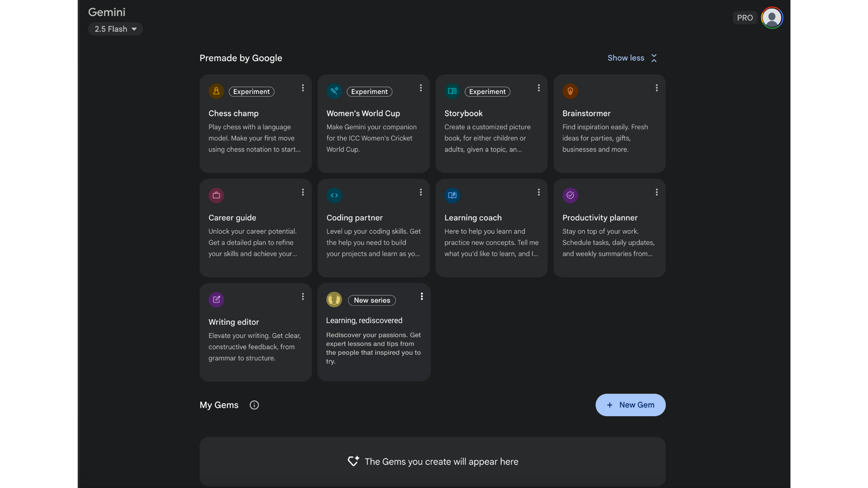Click the New series tag
This screenshot has height=488, width=868.
(x=372, y=300)
